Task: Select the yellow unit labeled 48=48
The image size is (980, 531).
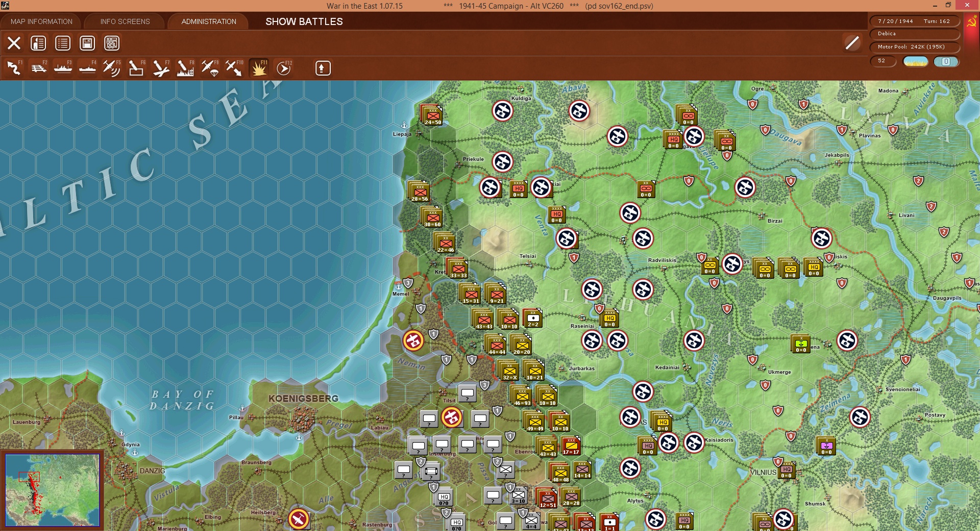Action: pyautogui.click(x=560, y=472)
